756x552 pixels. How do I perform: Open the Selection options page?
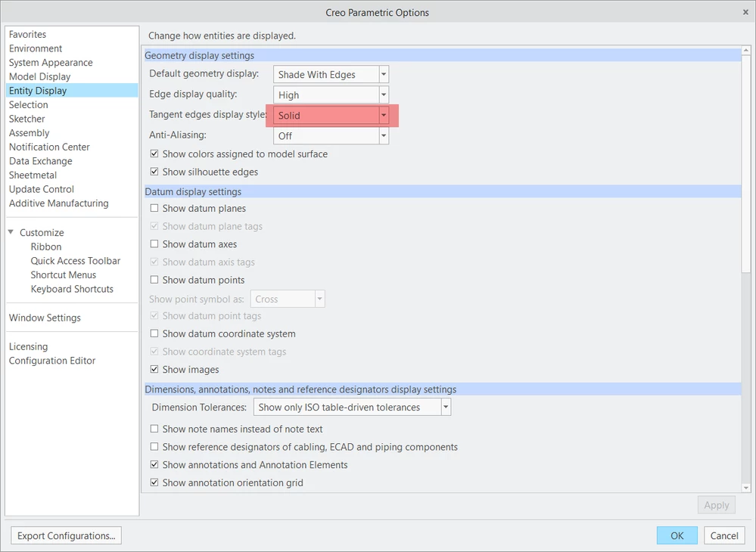[x=29, y=104]
